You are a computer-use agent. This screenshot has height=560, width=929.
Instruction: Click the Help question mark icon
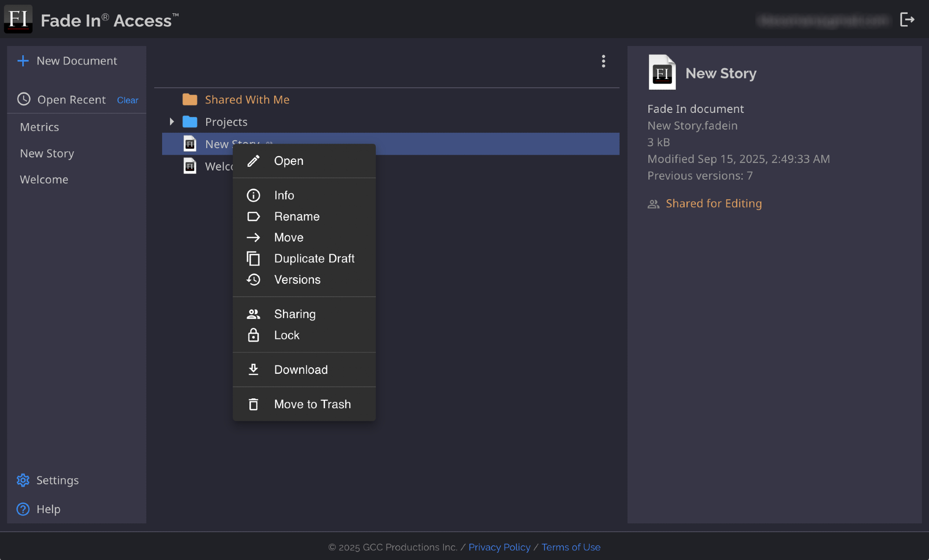pos(23,509)
